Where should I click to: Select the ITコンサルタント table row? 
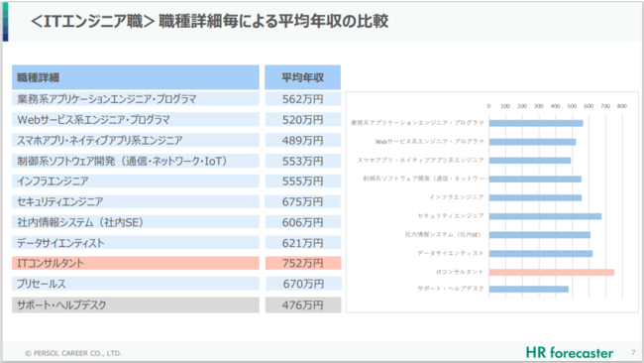[136, 263]
